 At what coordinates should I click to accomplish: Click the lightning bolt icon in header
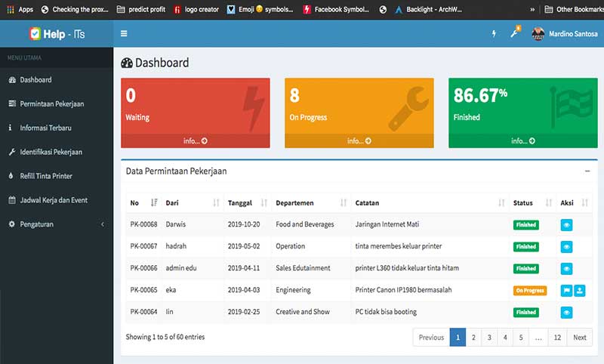(494, 33)
